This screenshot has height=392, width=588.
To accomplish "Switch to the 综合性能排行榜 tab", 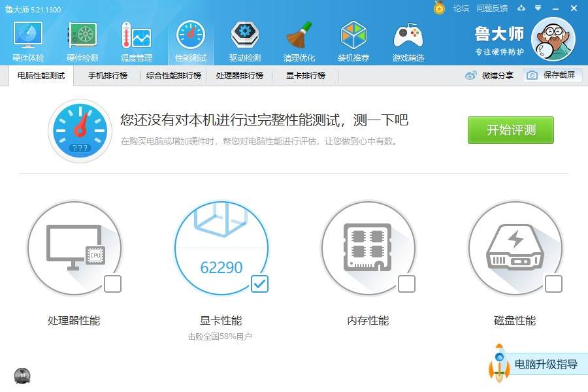I will 174,75.
